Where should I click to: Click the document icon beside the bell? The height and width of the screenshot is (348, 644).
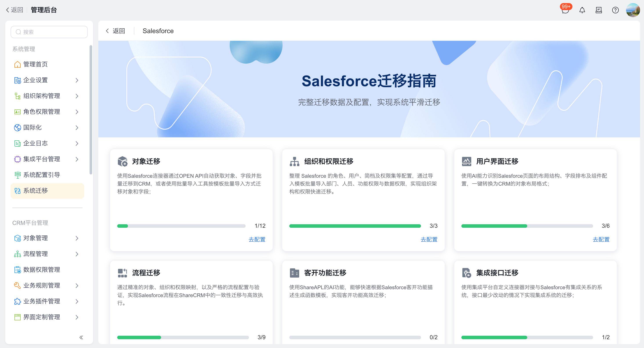point(599,10)
